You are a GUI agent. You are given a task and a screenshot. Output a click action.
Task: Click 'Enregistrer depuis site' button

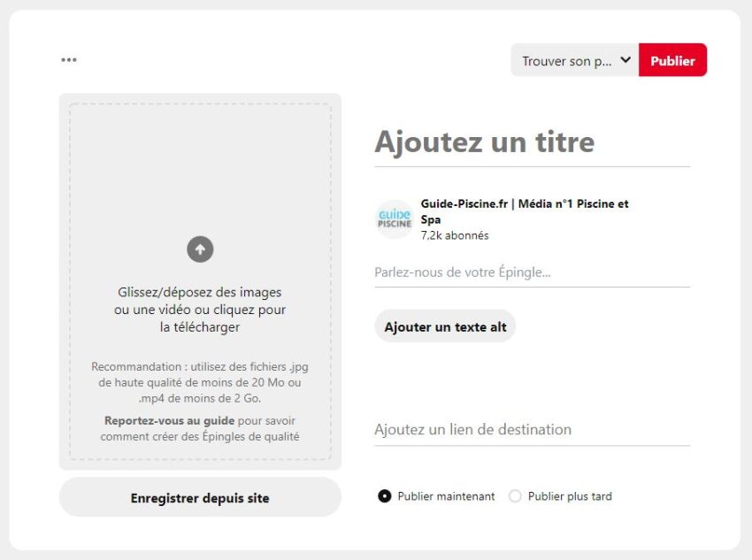click(200, 498)
